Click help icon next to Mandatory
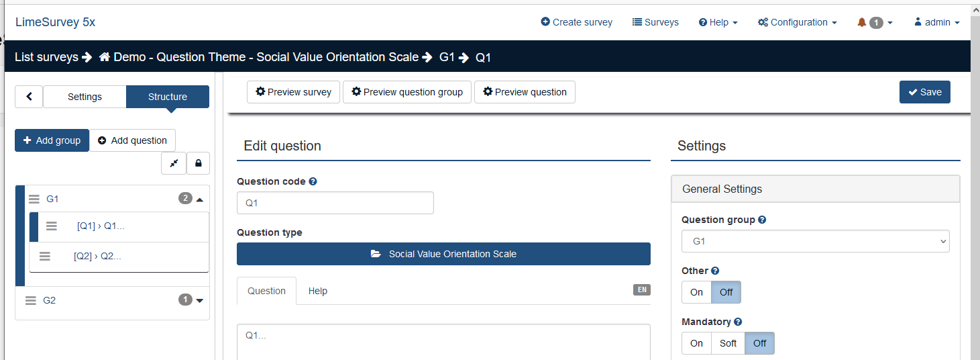Image resolution: width=980 pixels, height=360 pixels. tap(738, 322)
